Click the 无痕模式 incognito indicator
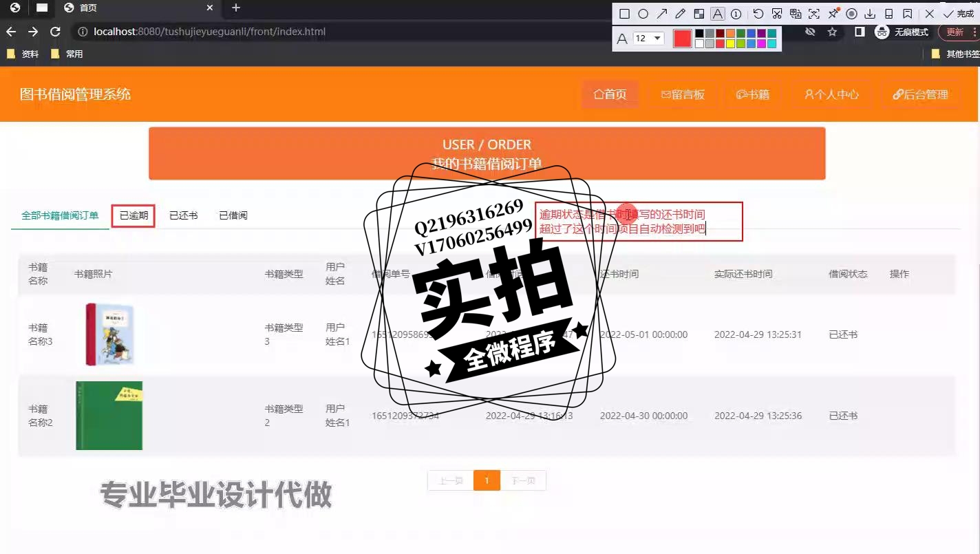The height and width of the screenshot is (554, 980). (902, 32)
